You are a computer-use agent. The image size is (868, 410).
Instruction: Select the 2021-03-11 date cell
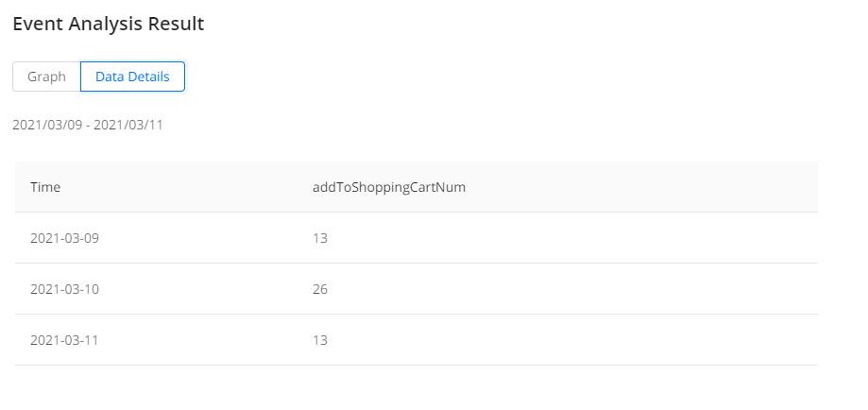pos(64,340)
